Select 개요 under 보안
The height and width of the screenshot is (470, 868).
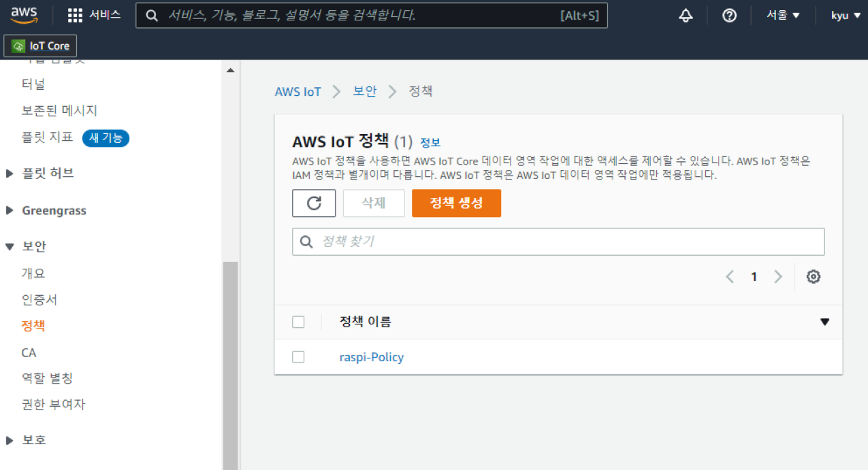[x=33, y=273]
